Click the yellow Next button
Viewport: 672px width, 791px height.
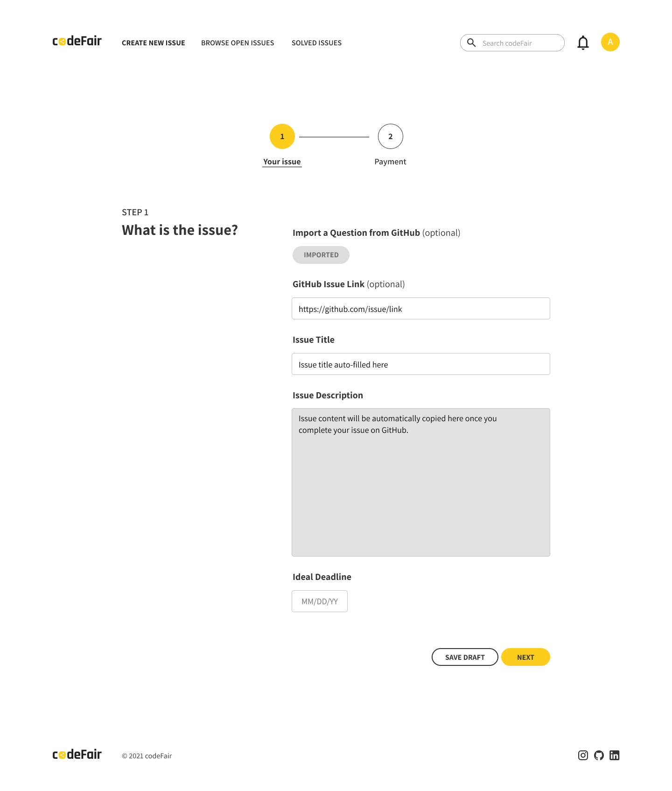point(525,657)
